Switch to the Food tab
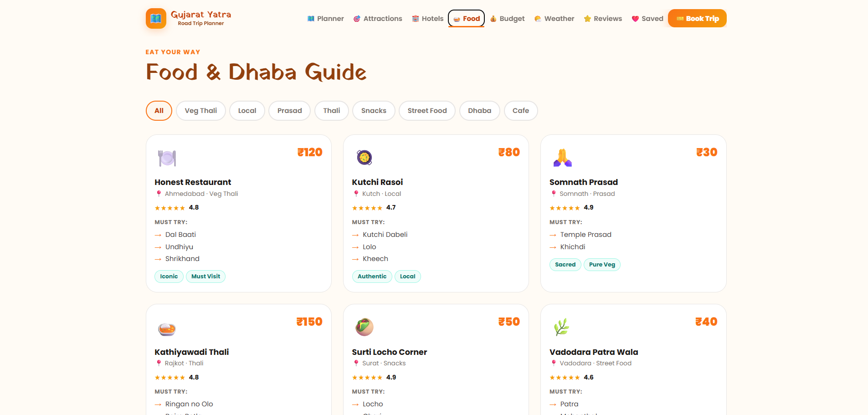868x415 pixels. (466, 19)
